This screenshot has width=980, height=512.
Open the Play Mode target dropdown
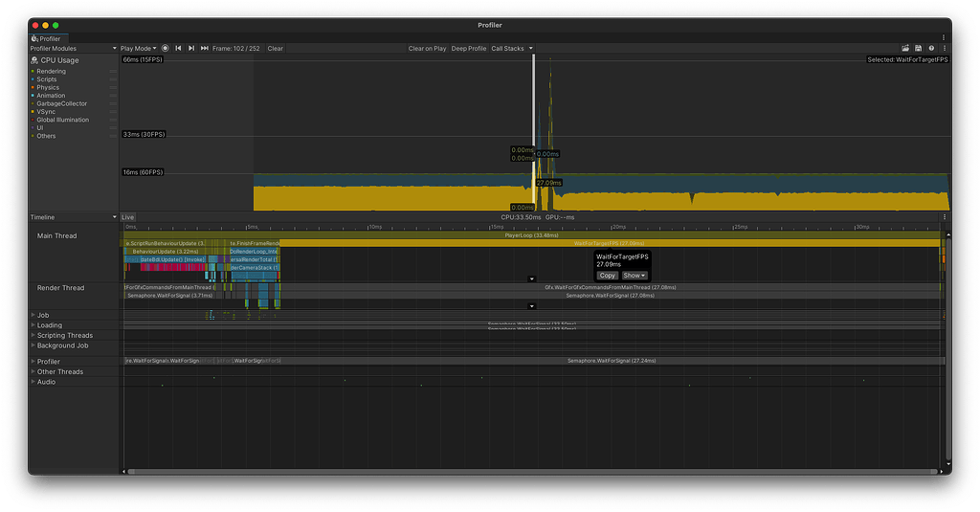coord(138,48)
